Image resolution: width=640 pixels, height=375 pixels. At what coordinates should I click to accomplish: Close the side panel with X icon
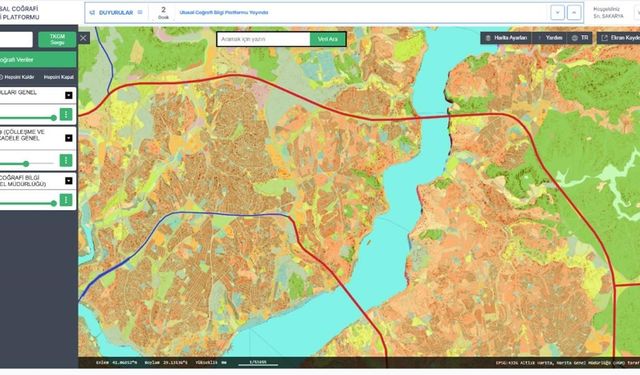[83, 38]
